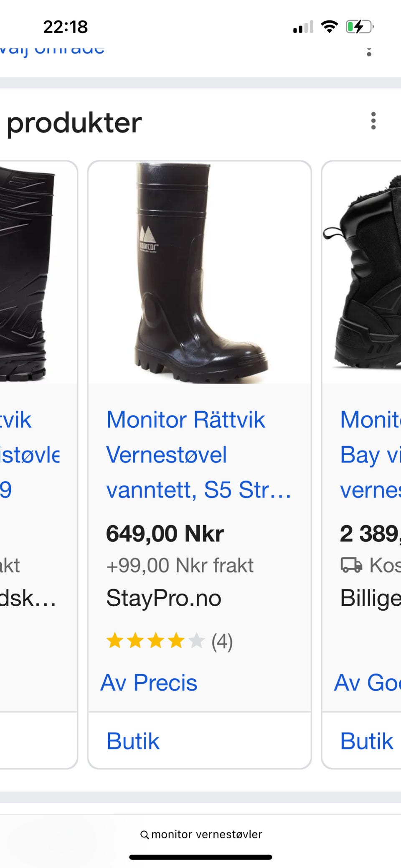The height and width of the screenshot is (868, 401).
Task: Tap Butik button on the right-hand card
Action: (367, 741)
